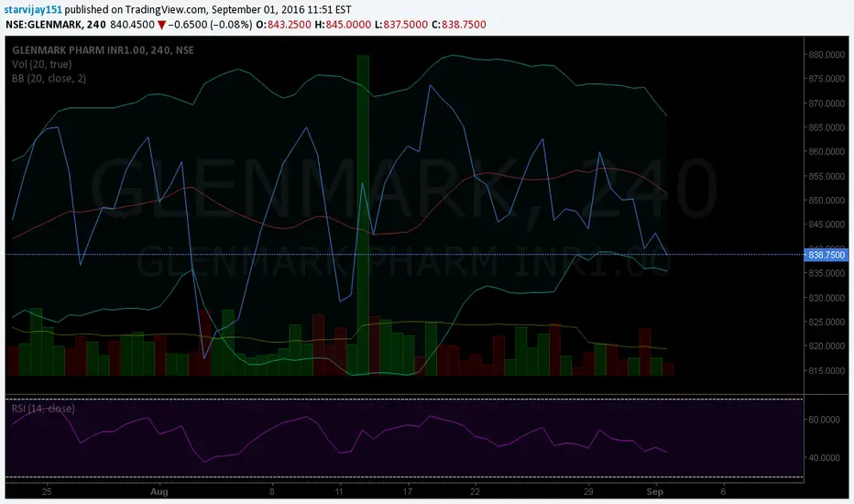Click the price change text −0.6500 (−0.08%)
The image size is (854, 504).
click(x=210, y=25)
